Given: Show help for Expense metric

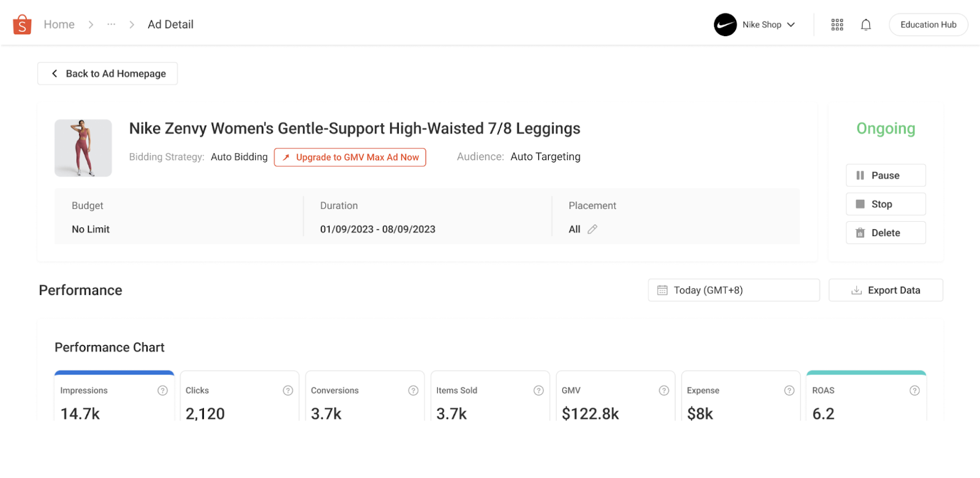Looking at the screenshot, I should 790,390.
